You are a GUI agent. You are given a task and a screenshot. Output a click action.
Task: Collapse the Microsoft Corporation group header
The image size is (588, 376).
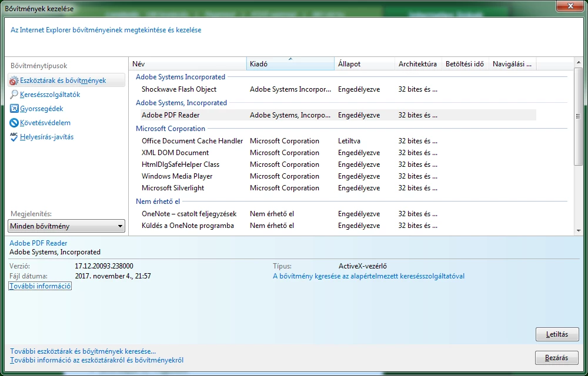[171, 129]
